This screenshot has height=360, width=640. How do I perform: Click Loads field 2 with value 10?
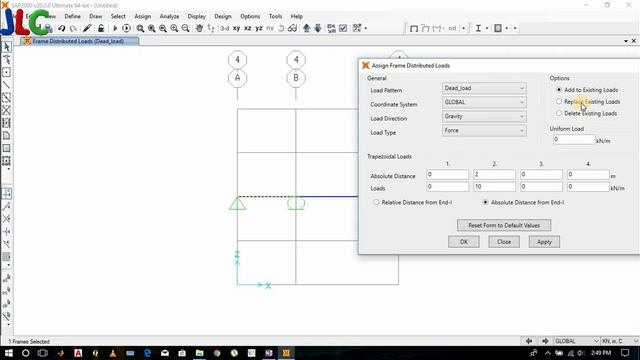click(x=494, y=187)
